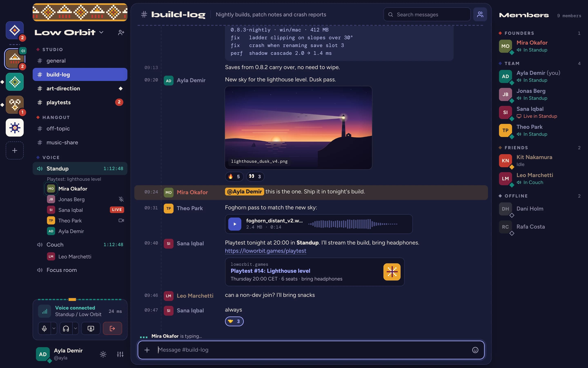Open user settings sliders icon
The image size is (588, 368).
click(120, 354)
